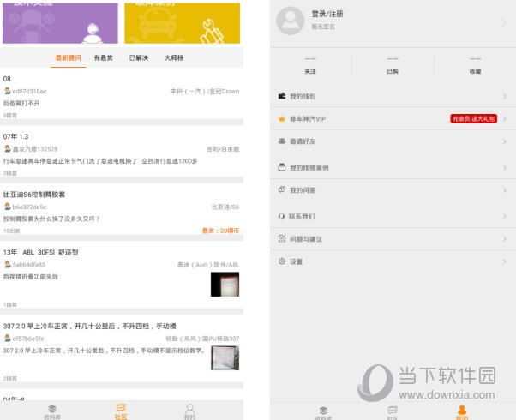Viewport: 516px width, 420px height.
Task: Open the 设置 row chevron
Action: tap(505, 261)
